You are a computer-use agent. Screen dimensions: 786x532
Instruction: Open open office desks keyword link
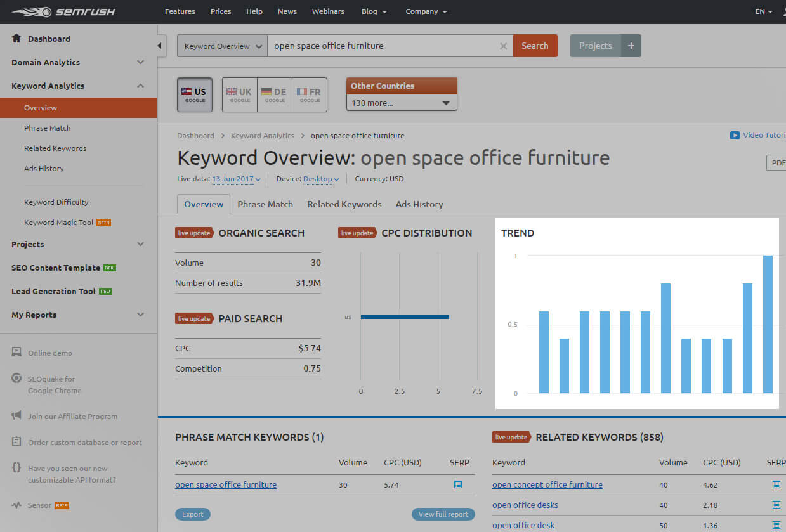525,505
